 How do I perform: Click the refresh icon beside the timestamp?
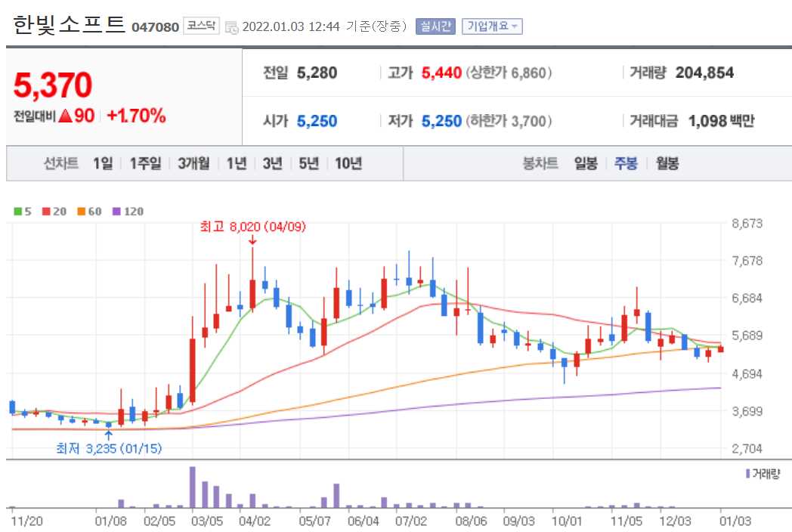point(231,24)
